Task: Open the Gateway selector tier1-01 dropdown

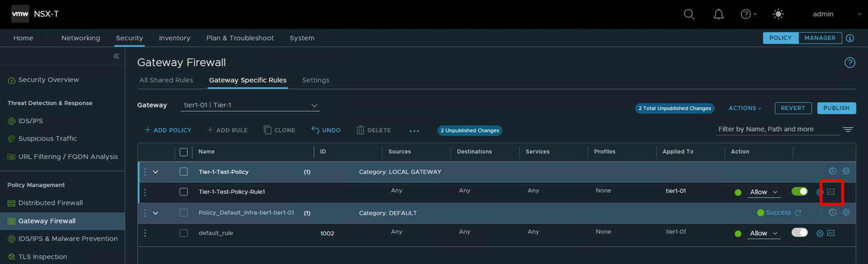Action: click(x=251, y=106)
